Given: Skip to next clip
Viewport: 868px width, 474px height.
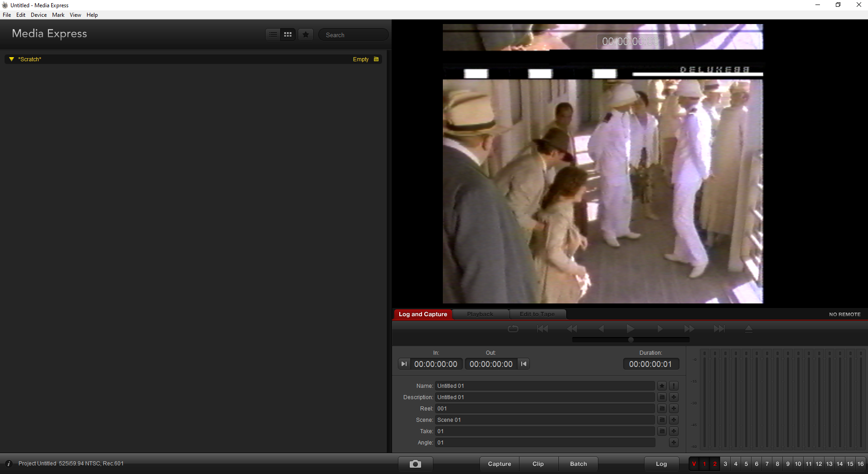Looking at the screenshot, I should point(719,329).
